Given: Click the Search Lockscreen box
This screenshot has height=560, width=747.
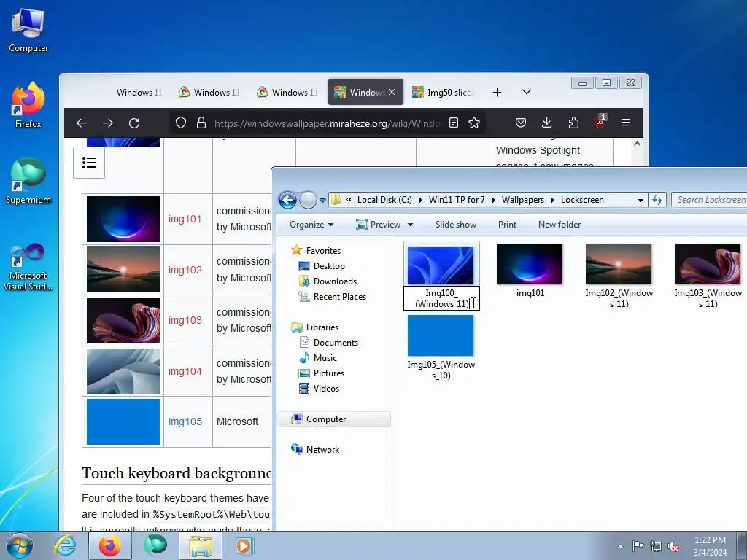Looking at the screenshot, I should point(709,200).
